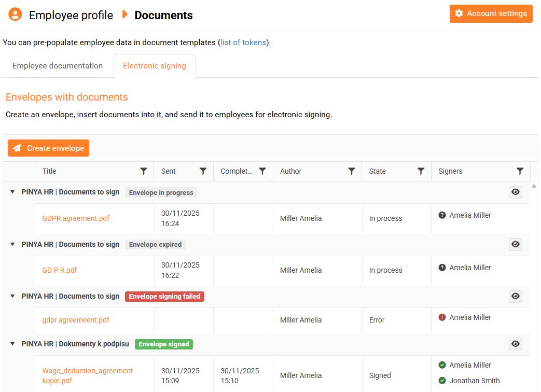Open the Signers column filter
The image size is (541, 392).
(x=520, y=171)
